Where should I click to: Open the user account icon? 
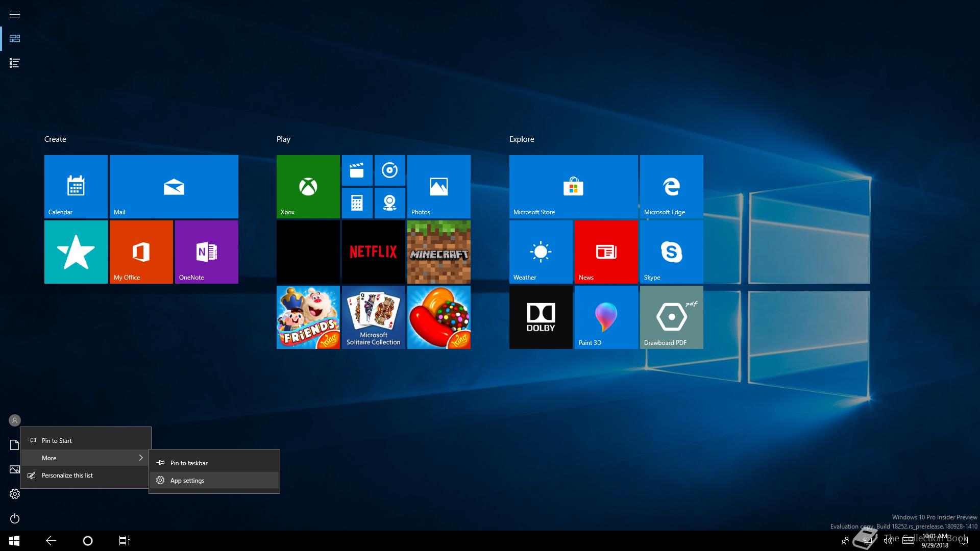point(15,420)
